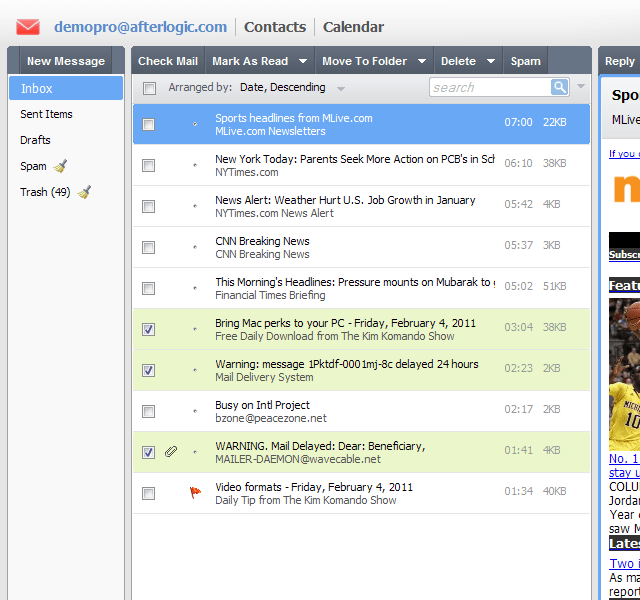Viewport: 640px width, 600px height.
Task: Open Move To Folder dropdown arrow
Action: coord(422,61)
